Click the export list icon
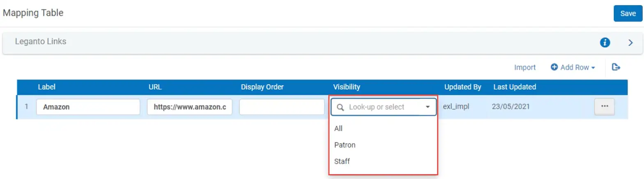The height and width of the screenshot is (179, 644). coord(616,67)
